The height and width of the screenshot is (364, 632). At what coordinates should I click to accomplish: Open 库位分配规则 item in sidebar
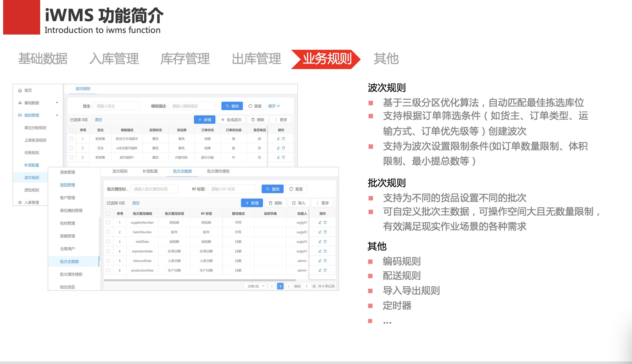(x=35, y=128)
